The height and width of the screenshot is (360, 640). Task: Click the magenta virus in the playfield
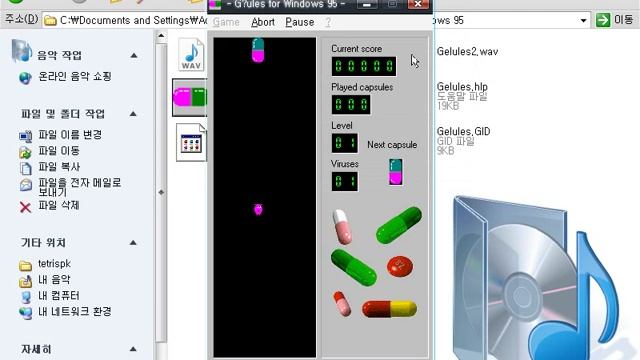point(258,209)
